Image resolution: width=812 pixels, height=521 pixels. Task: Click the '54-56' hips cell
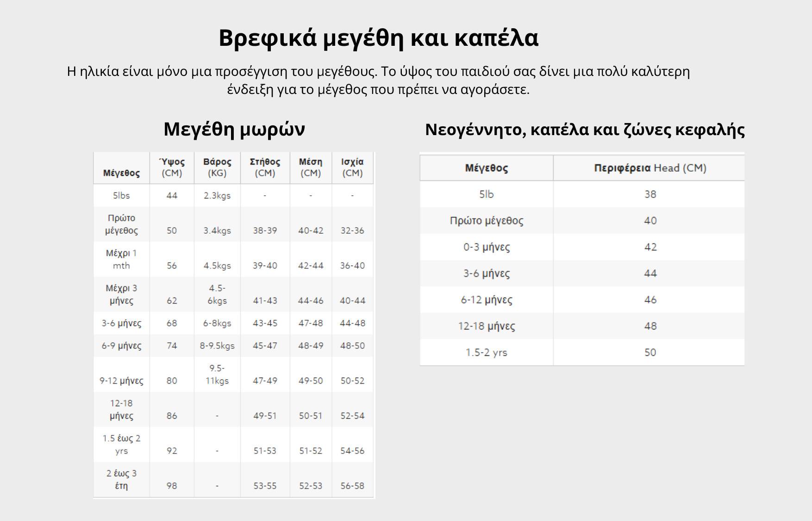352,451
